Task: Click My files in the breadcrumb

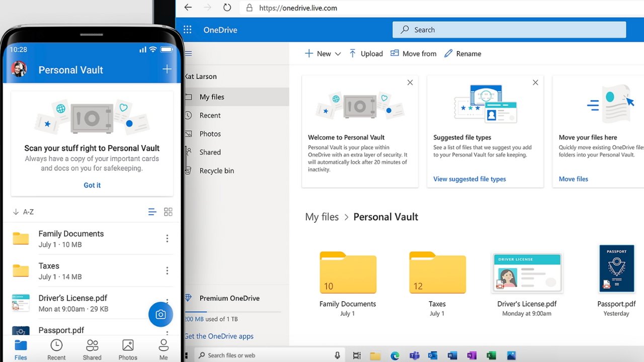Action: (x=321, y=217)
